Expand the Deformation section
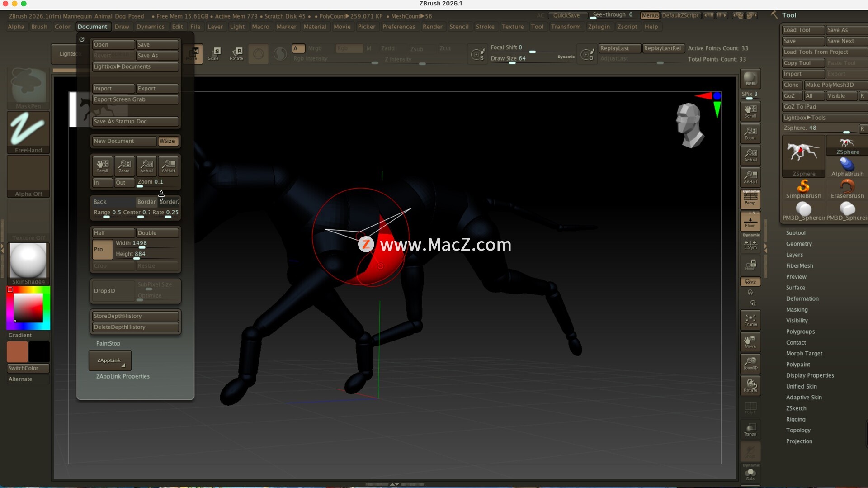This screenshot has width=868, height=488. pos(802,298)
